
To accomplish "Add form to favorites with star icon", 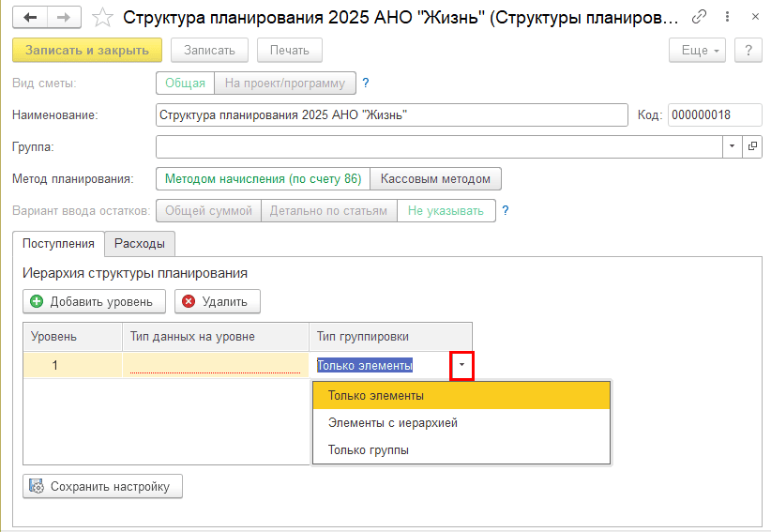I will (x=105, y=17).
